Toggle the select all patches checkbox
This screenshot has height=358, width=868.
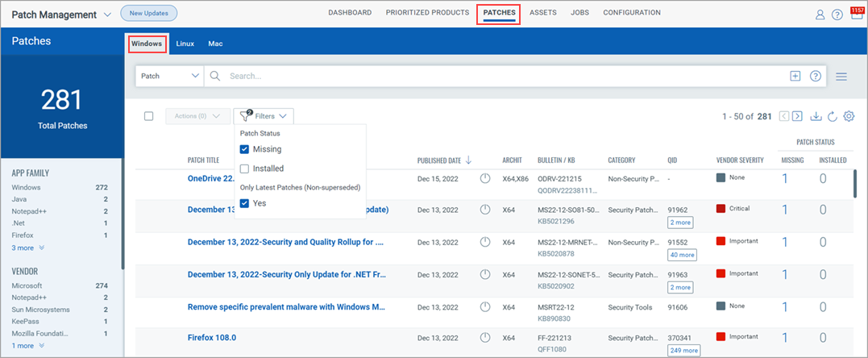point(148,116)
